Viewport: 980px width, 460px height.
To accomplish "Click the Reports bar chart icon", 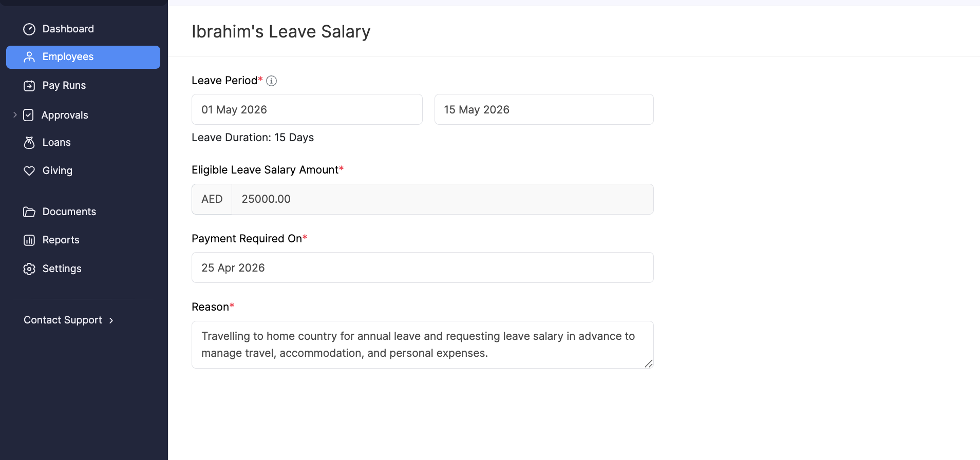I will pyautogui.click(x=29, y=240).
